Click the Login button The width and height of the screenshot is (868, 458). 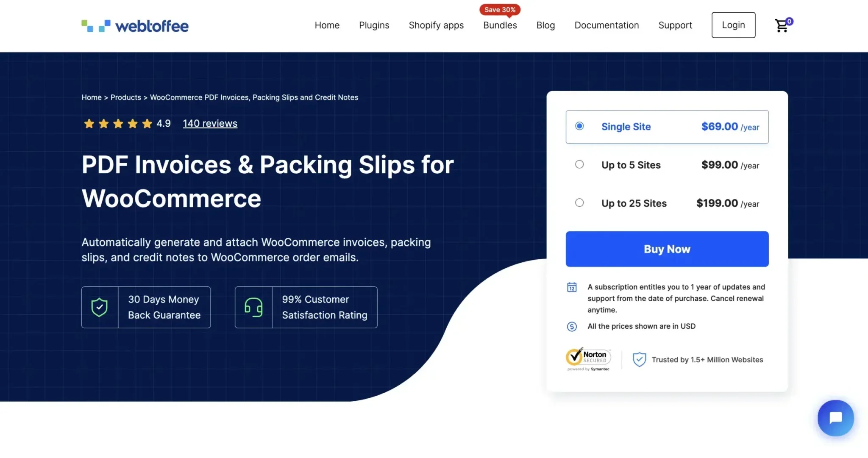click(x=733, y=25)
